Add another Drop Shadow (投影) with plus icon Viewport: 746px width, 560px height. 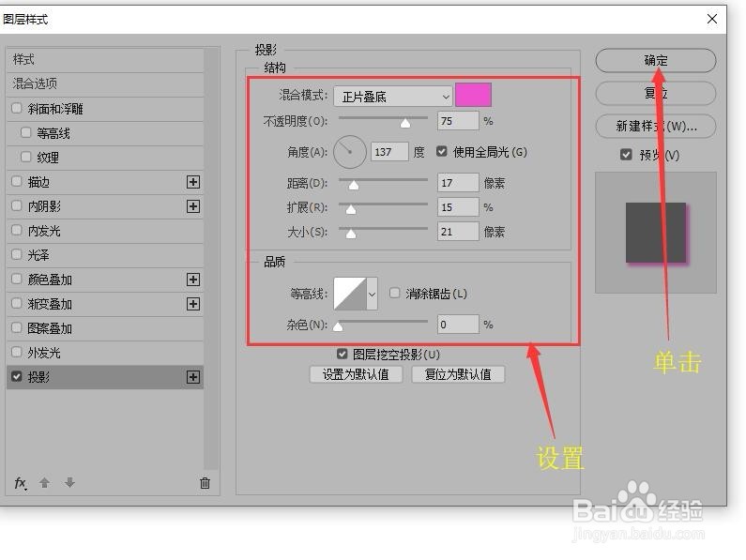[x=193, y=377]
